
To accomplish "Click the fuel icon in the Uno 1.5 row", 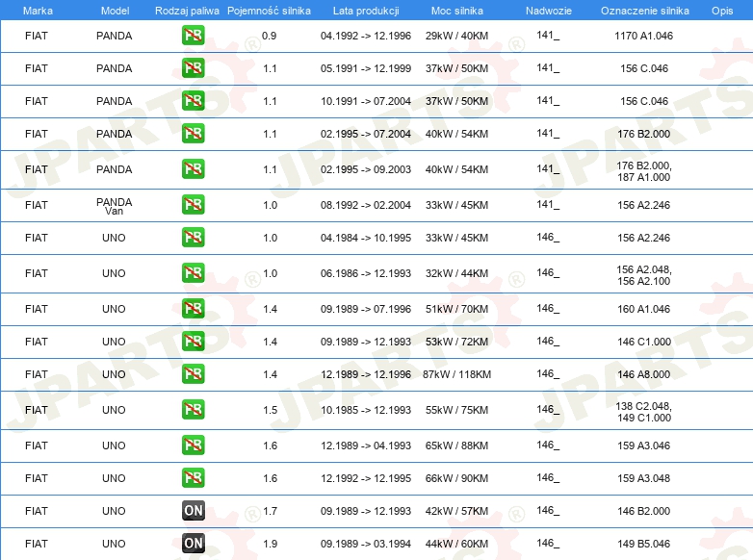I will [x=193, y=409].
